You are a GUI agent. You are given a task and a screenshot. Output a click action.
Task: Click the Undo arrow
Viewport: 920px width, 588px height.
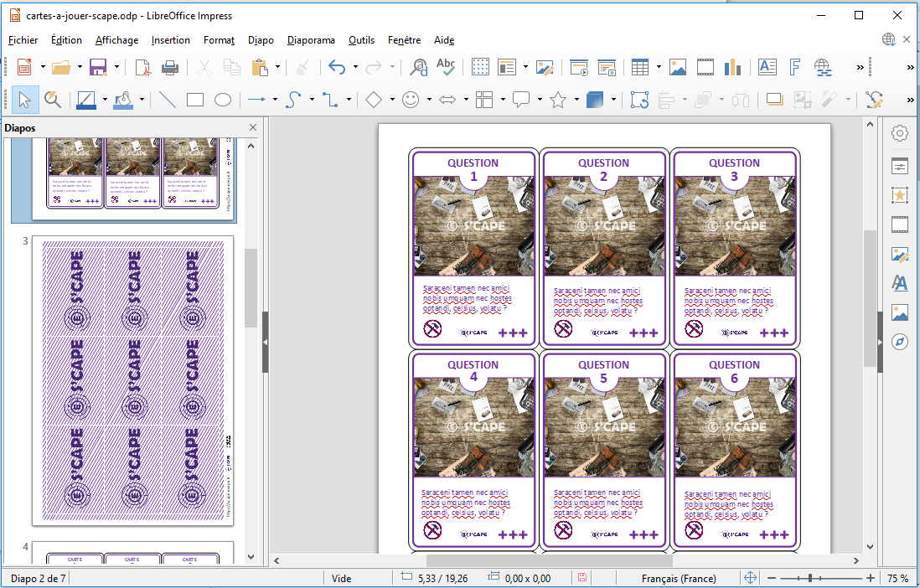click(337, 68)
